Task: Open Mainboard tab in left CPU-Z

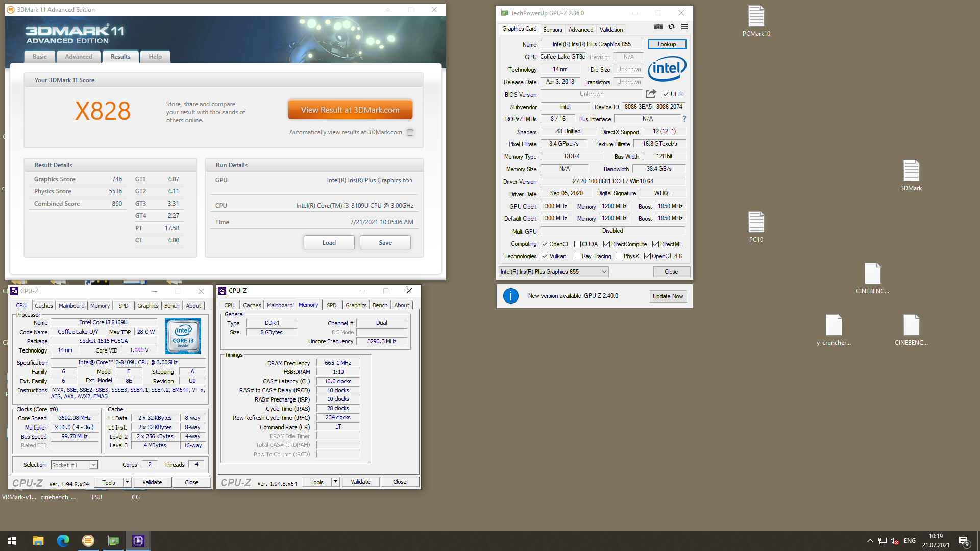Action: coord(71,306)
